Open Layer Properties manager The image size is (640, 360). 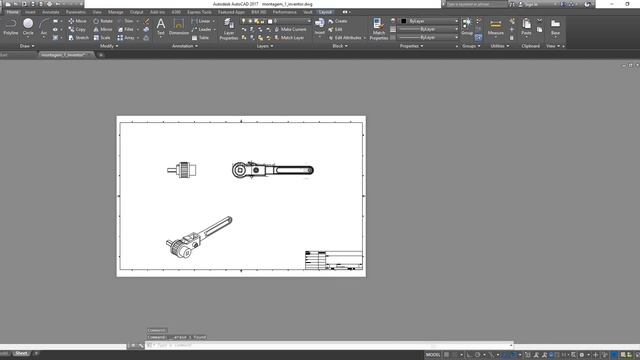[229, 29]
